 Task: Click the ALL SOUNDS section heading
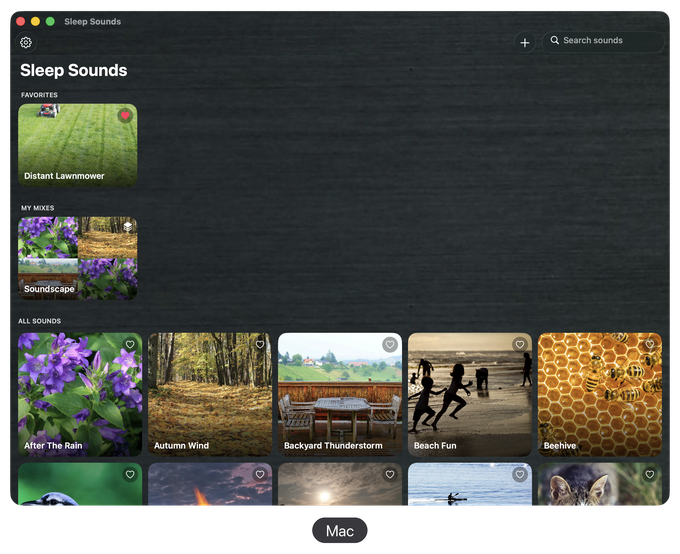[x=39, y=321]
